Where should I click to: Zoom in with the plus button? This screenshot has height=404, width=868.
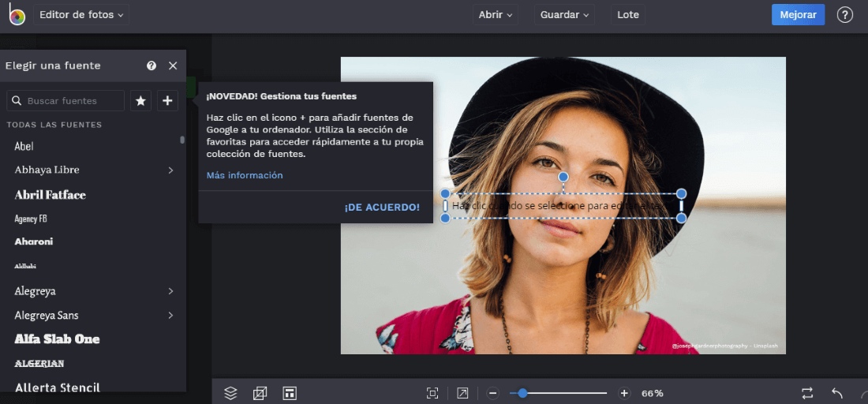point(624,394)
